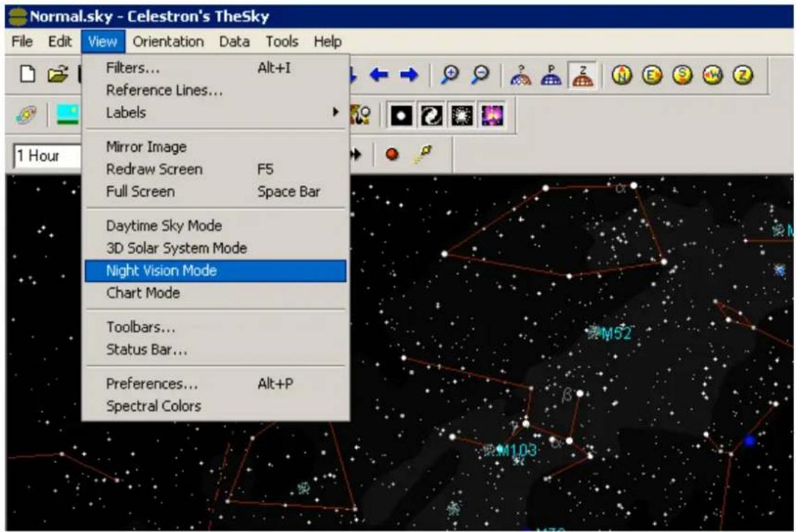Image resolution: width=796 pixels, height=532 pixels.
Task: Enable Daytime Sky Mode
Action: pos(216,226)
